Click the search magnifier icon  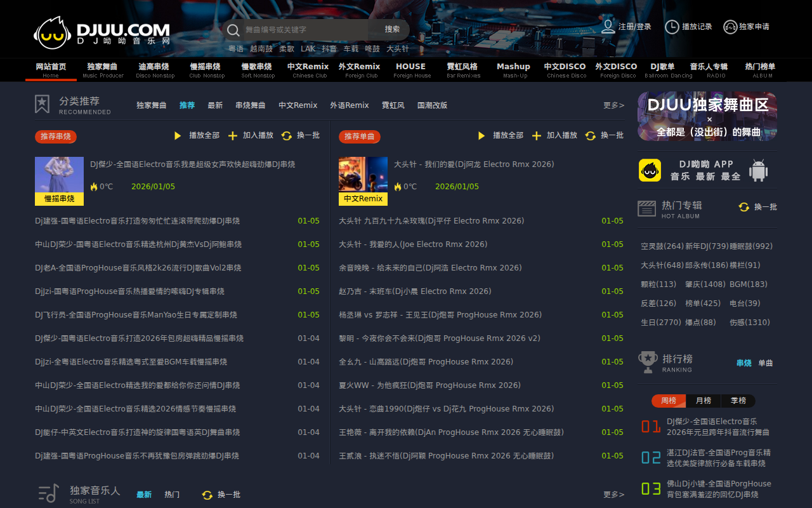pyautogui.click(x=233, y=30)
